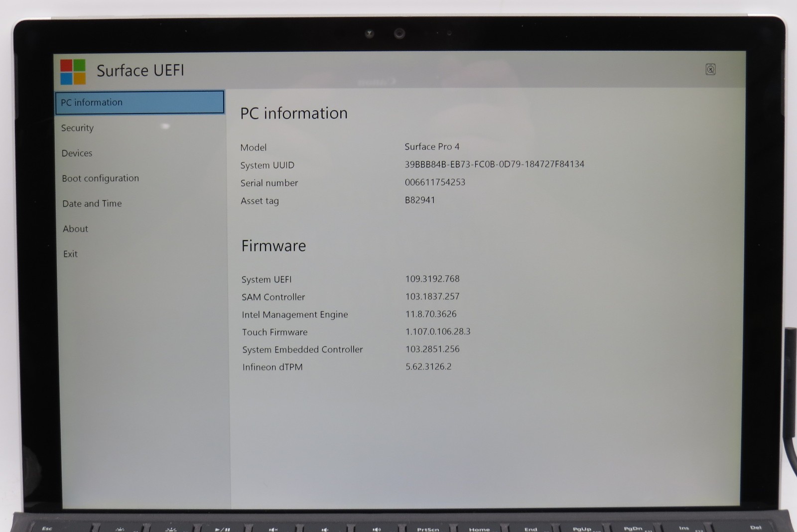
Task: Open the Devices section
Action: (77, 153)
